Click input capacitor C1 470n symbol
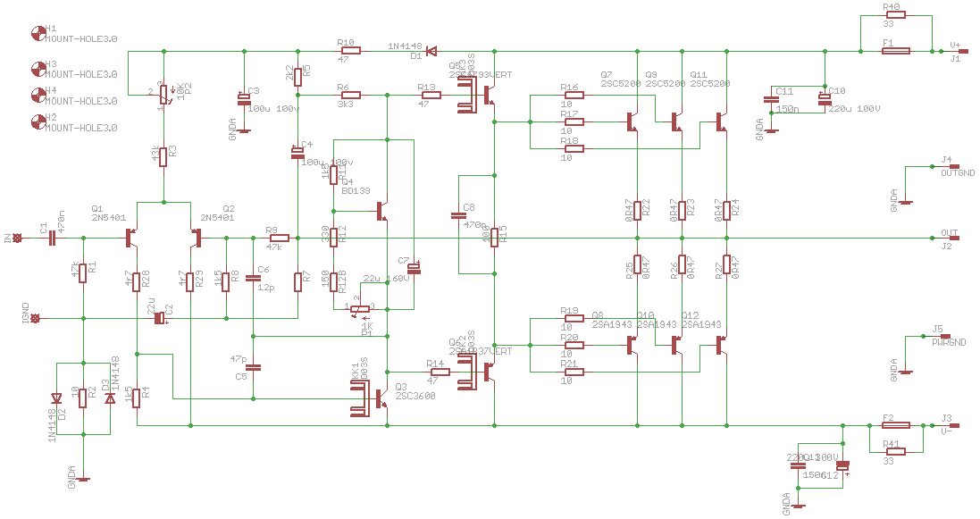Image resolution: width=980 pixels, height=519 pixels. (52, 238)
